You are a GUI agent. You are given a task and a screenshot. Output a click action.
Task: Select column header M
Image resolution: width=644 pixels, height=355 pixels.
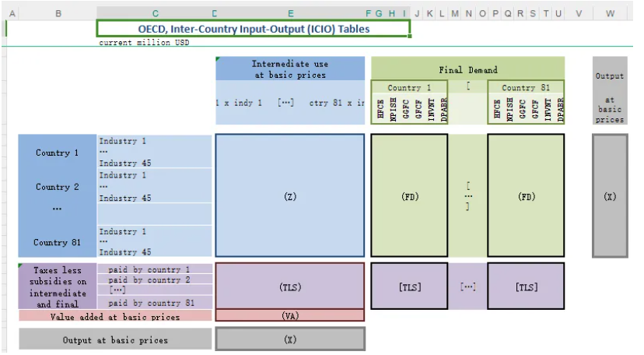pyautogui.click(x=455, y=13)
